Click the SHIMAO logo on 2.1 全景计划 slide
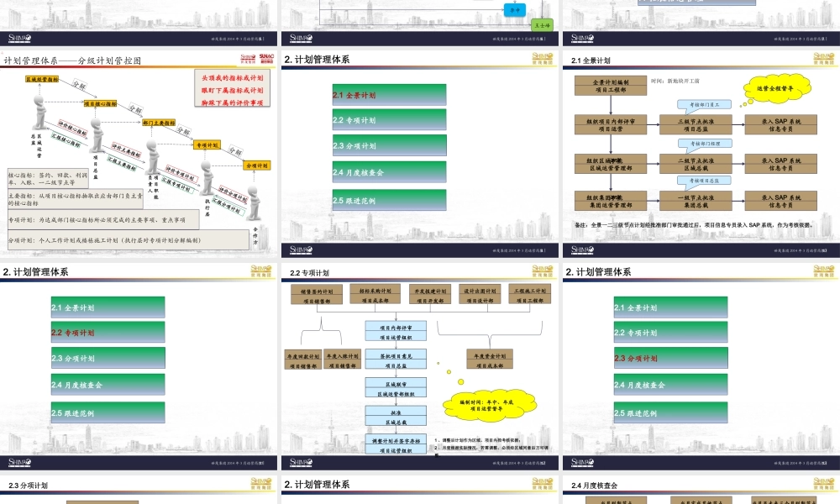The image size is (840, 504). [x=823, y=59]
